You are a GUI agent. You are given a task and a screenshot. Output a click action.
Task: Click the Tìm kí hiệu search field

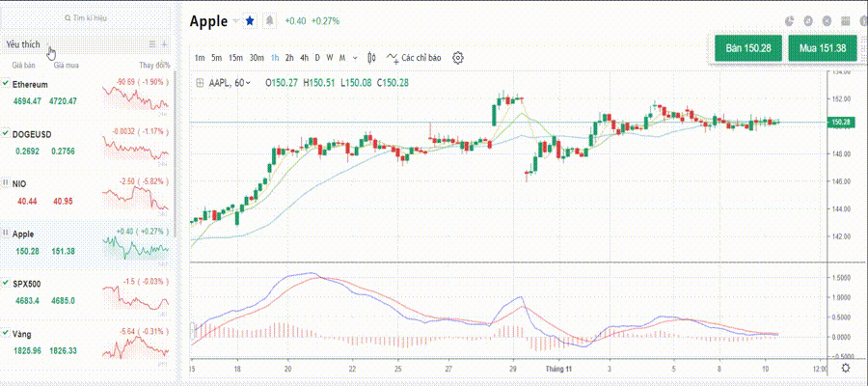pos(87,18)
